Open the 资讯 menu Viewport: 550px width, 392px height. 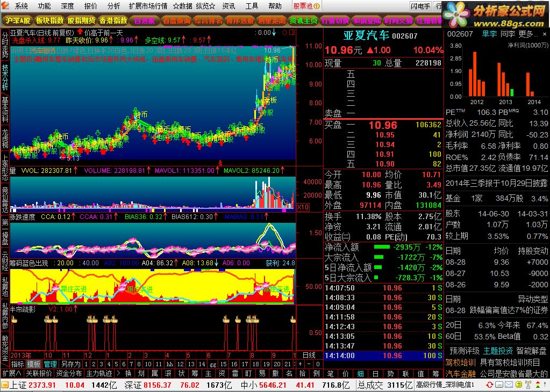pyautogui.click(x=228, y=6)
